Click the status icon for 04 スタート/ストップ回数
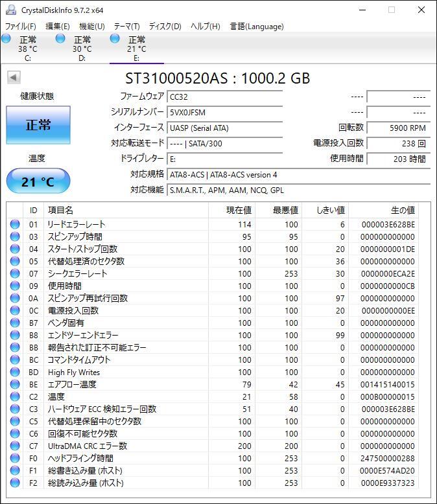This screenshot has height=504, width=437. coord(15,249)
